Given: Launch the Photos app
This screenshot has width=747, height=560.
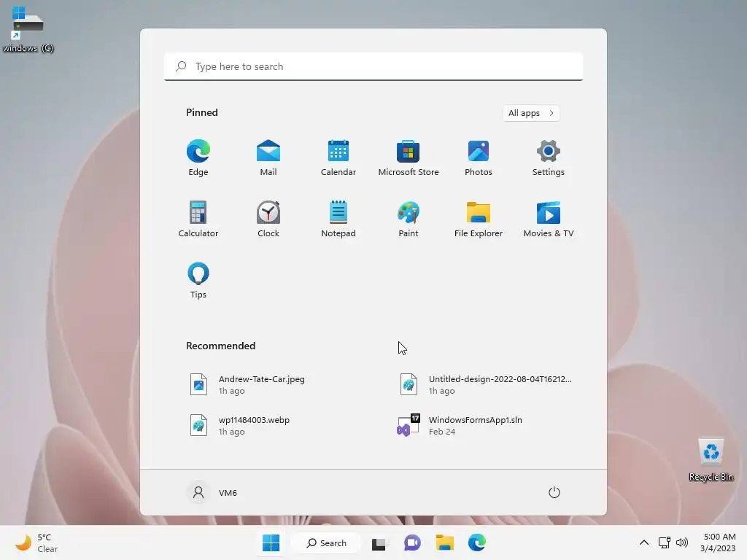Looking at the screenshot, I should click(x=479, y=157).
